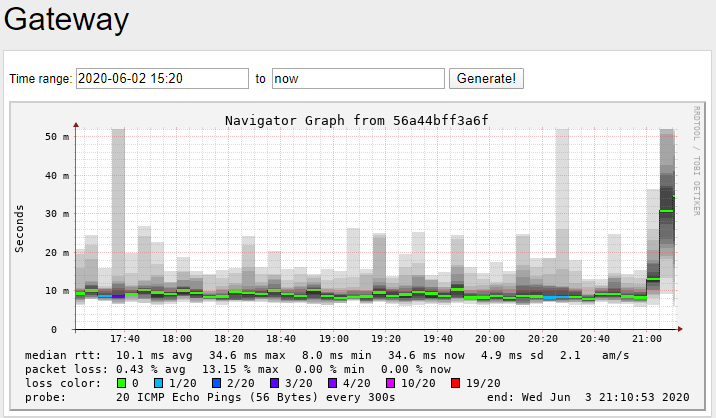Viewport: 716px width, 418px height.
Task: Click the 2.1 am/s value
Action: [595, 355]
